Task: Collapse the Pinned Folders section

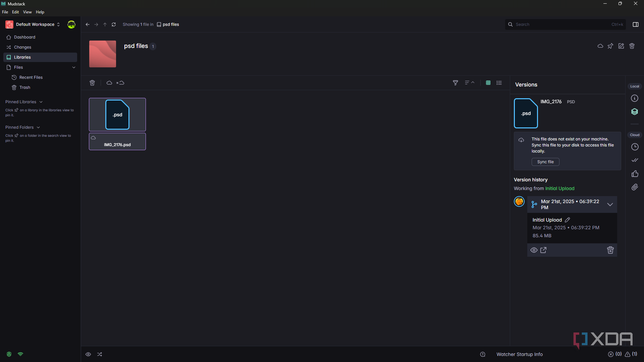Action: point(38,127)
